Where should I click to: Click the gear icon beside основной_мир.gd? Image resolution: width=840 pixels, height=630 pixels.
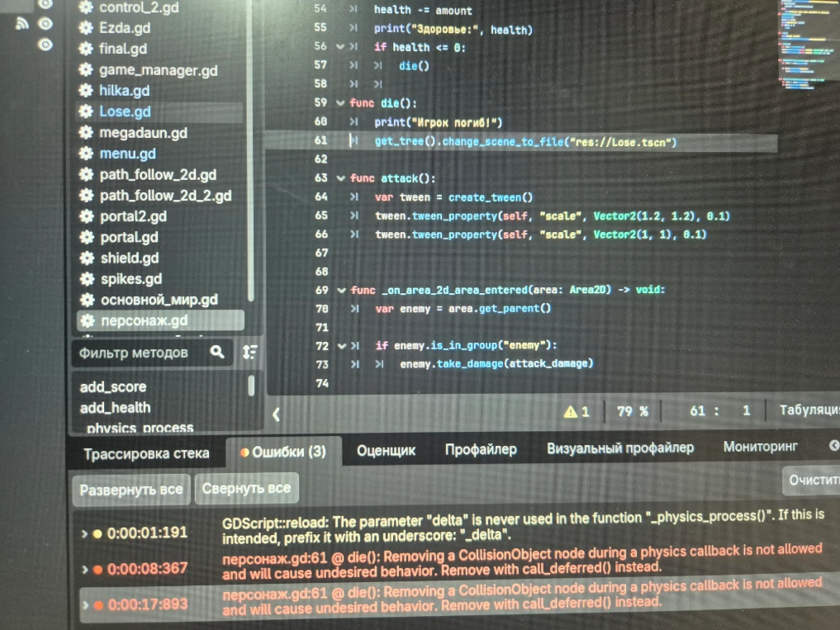click(87, 300)
